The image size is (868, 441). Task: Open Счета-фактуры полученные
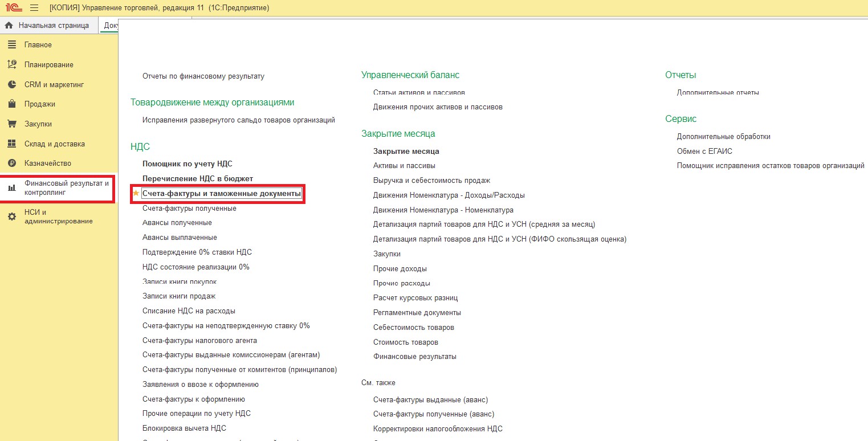(x=189, y=208)
